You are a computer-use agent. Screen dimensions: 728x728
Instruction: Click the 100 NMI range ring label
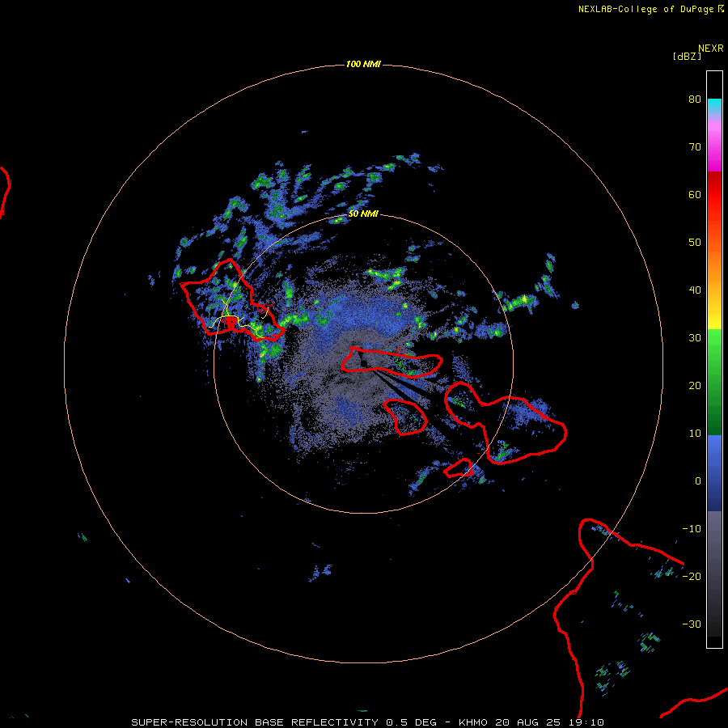click(363, 64)
